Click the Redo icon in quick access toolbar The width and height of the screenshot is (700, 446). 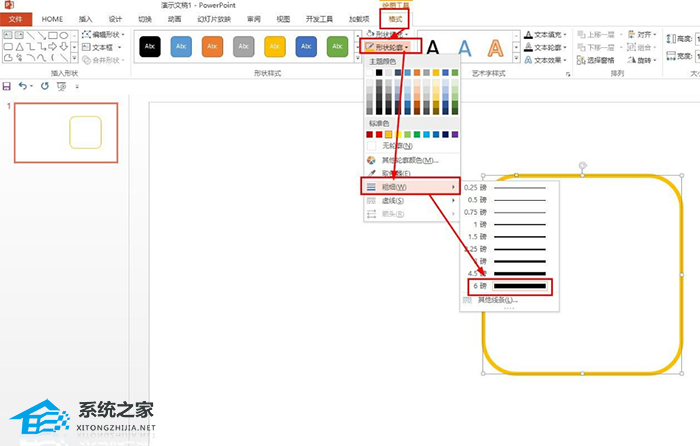click(45, 86)
